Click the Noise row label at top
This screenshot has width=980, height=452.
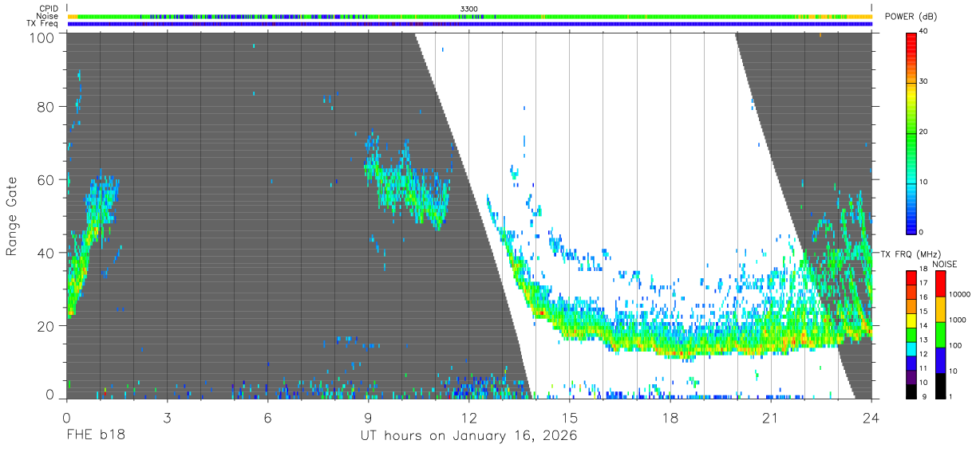pyautogui.click(x=49, y=16)
